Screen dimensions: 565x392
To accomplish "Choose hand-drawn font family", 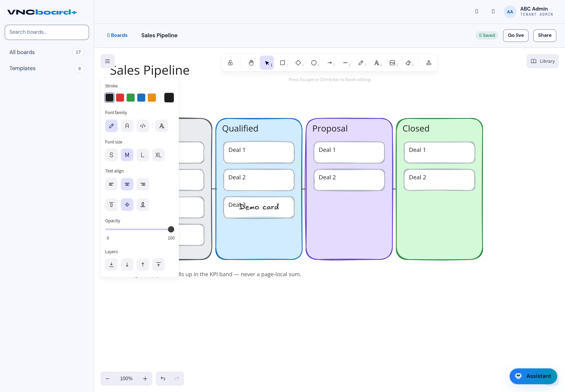I will click(x=111, y=126).
